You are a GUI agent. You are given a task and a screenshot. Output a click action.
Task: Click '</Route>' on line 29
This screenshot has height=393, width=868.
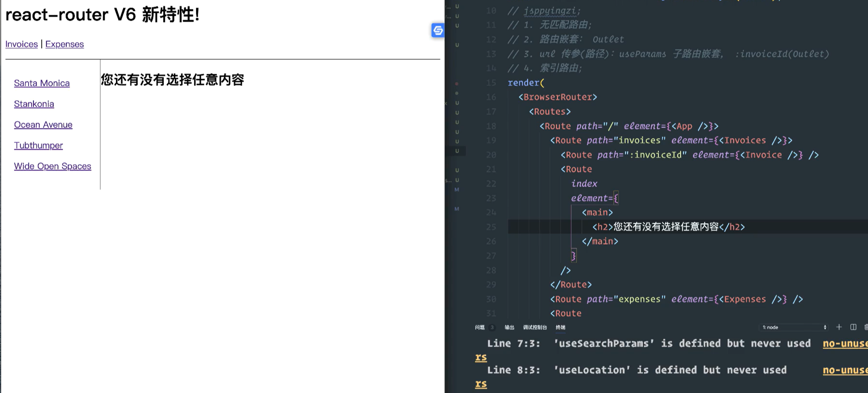click(x=571, y=285)
